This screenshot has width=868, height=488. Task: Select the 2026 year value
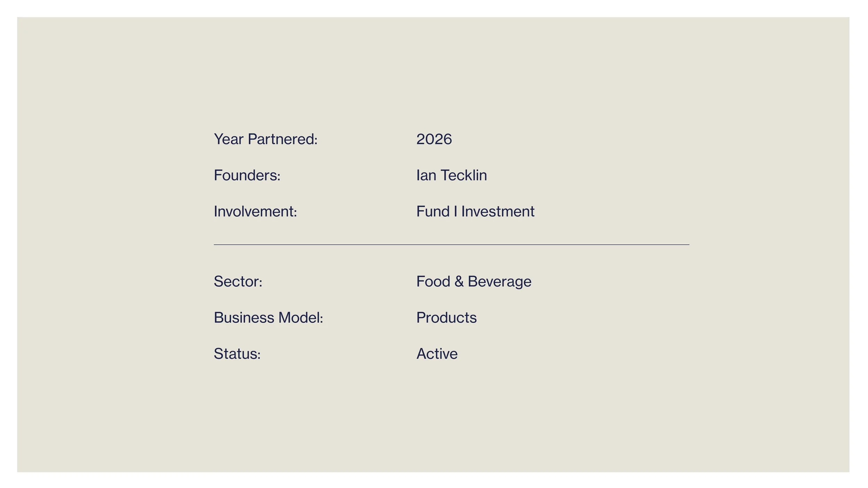point(434,139)
